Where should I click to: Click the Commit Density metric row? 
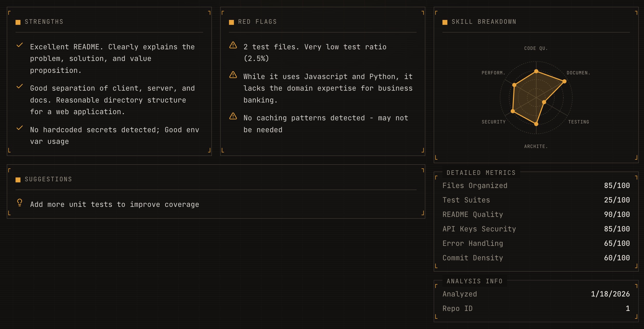536,258
